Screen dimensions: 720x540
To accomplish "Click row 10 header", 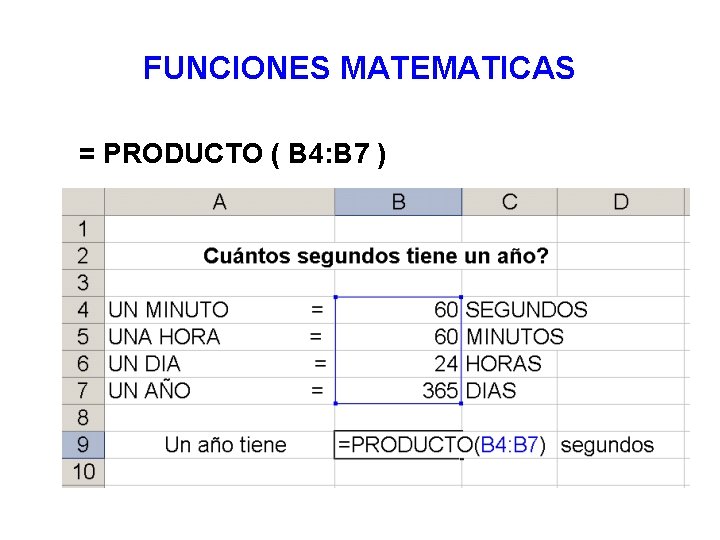I will pyautogui.click(x=83, y=471).
